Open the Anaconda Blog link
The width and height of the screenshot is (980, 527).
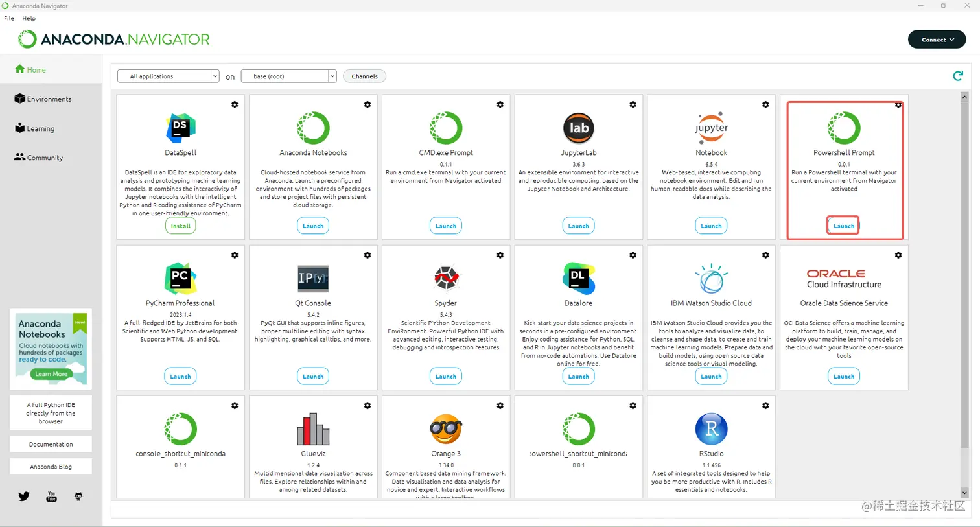(x=51, y=467)
